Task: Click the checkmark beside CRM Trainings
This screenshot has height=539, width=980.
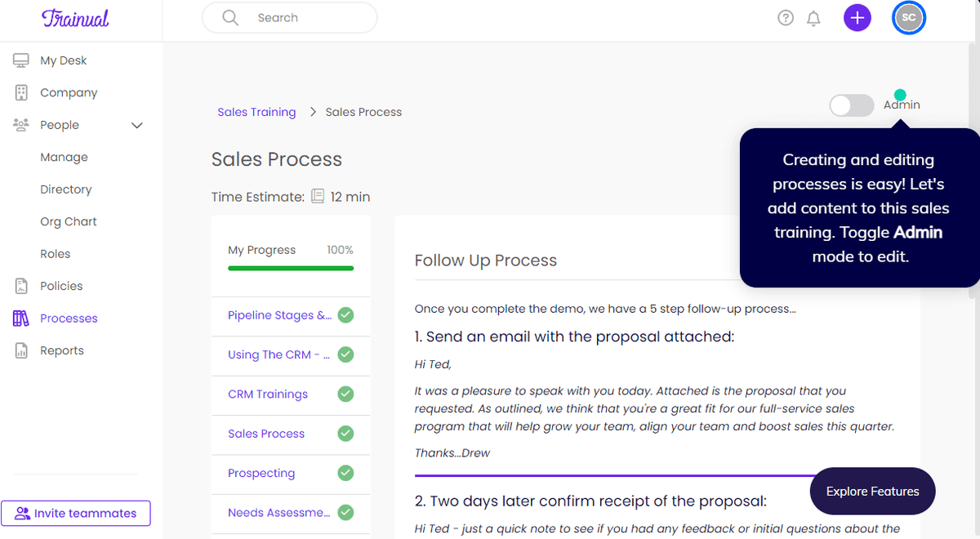Action: (345, 394)
